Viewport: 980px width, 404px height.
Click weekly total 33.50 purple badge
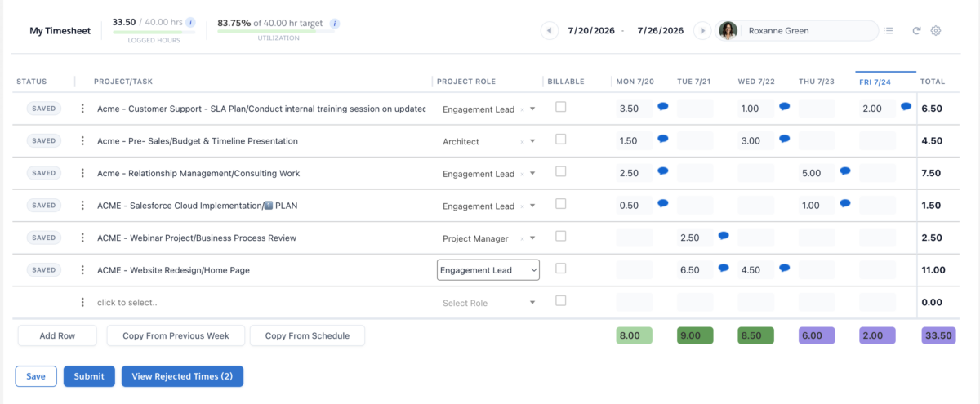(938, 335)
